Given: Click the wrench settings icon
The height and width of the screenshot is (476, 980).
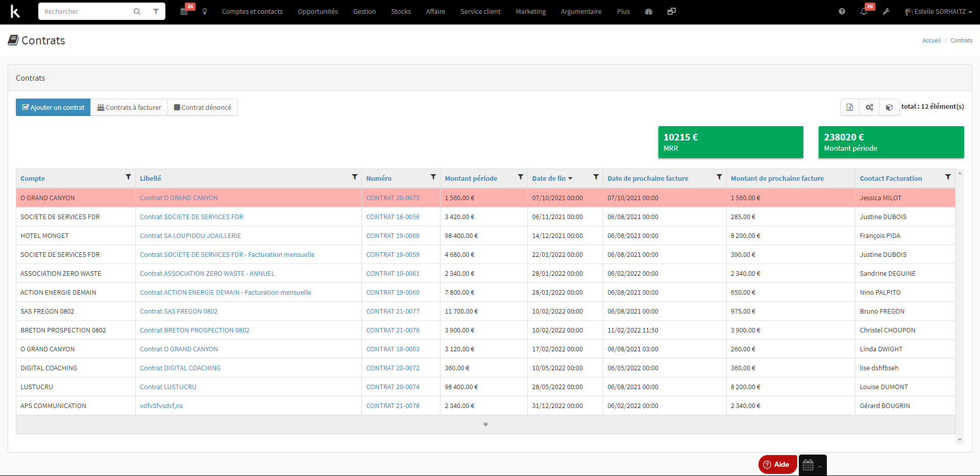Looking at the screenshot, I should click(886, 11).
